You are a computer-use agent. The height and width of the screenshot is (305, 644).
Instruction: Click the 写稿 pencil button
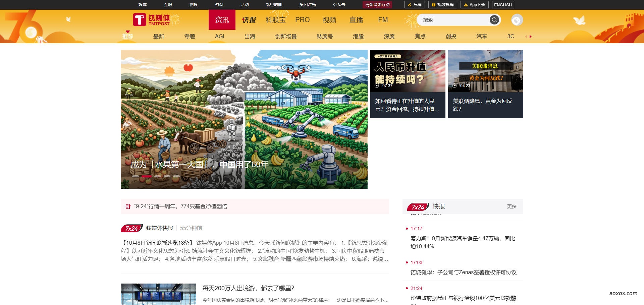click(x=415, y=5)
